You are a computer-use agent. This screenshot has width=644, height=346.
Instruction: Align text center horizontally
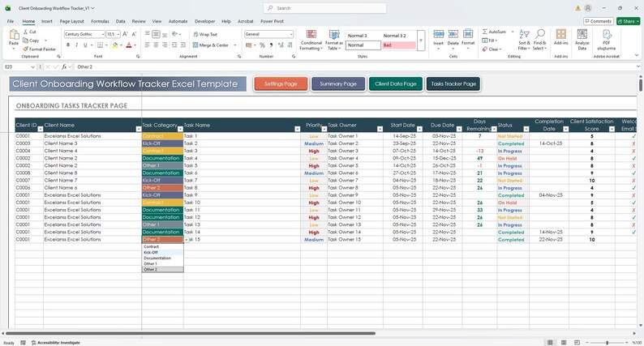pos(156,45)
